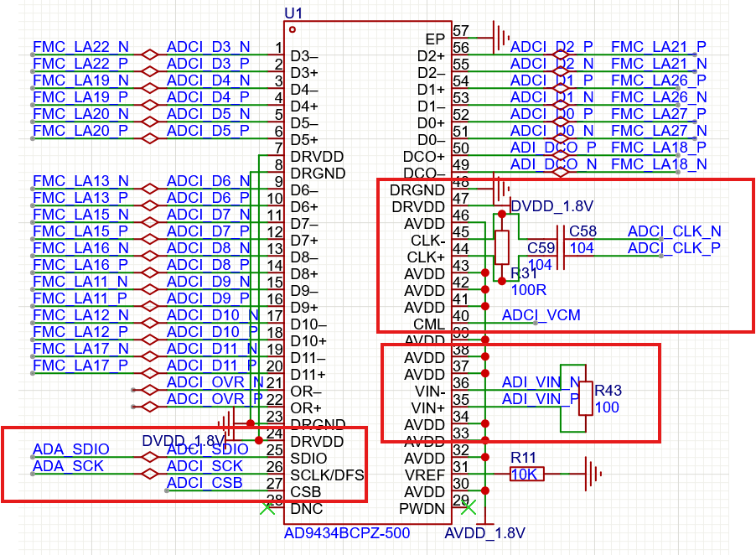Click the AVDD_1.8V power label

(484, 533)
